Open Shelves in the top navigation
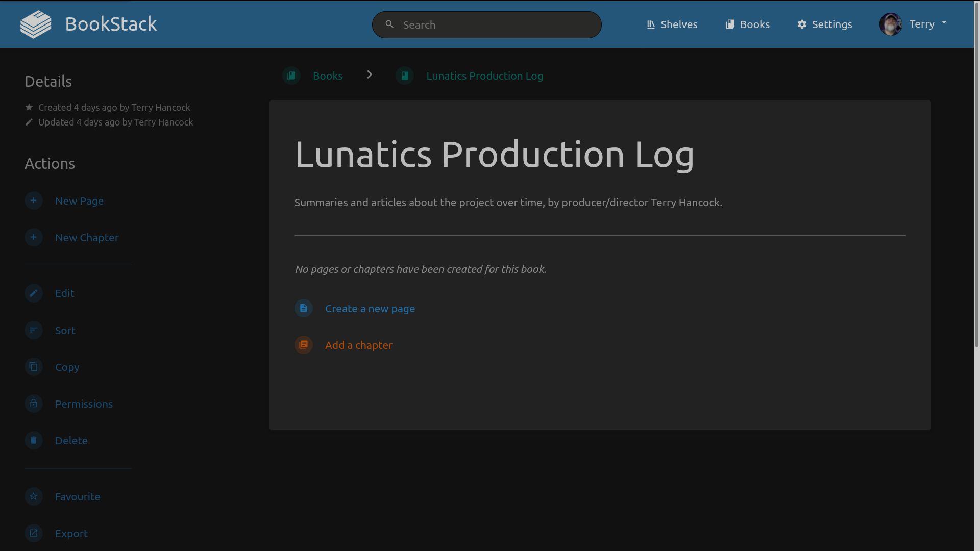 (x=672, y=24)
